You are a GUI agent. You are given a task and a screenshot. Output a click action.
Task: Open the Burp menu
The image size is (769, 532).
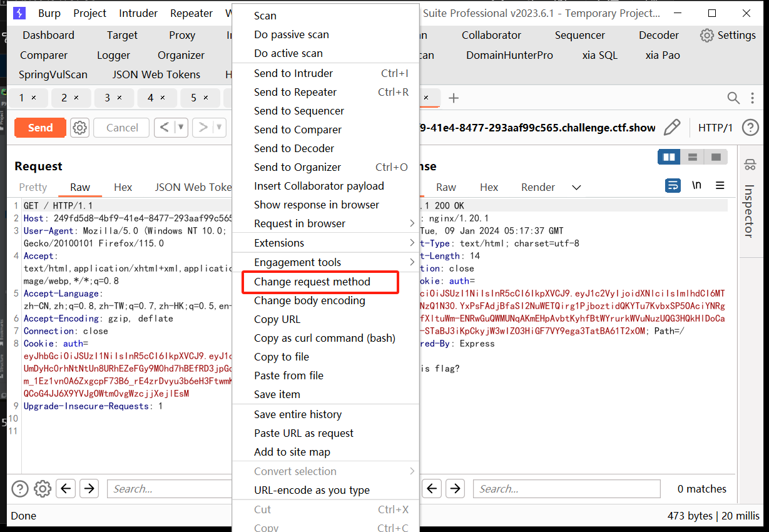tap(49, 13)
